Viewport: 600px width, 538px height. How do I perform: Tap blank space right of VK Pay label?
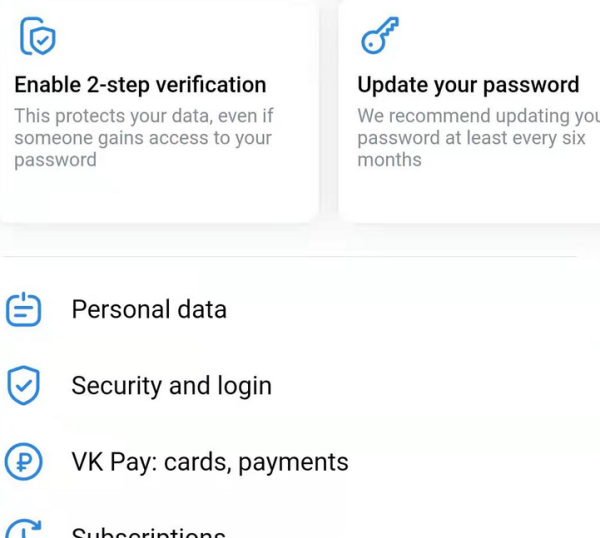pos(480,462)
